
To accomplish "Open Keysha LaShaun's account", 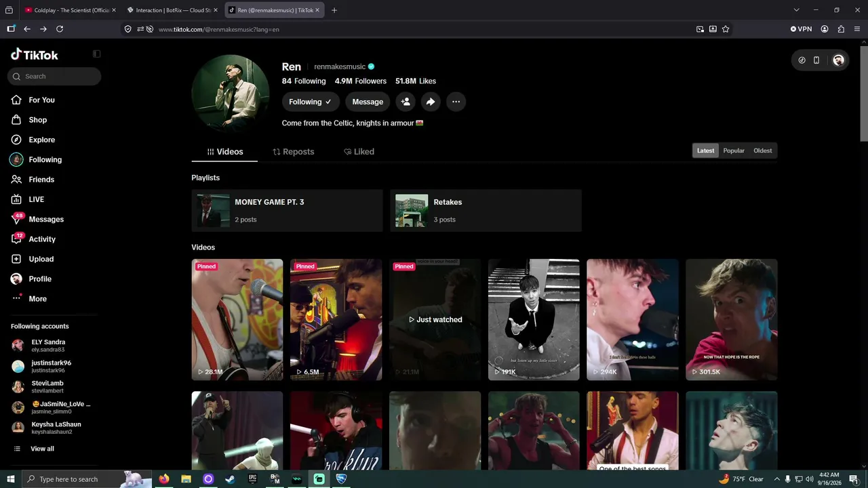I will 47,428.
